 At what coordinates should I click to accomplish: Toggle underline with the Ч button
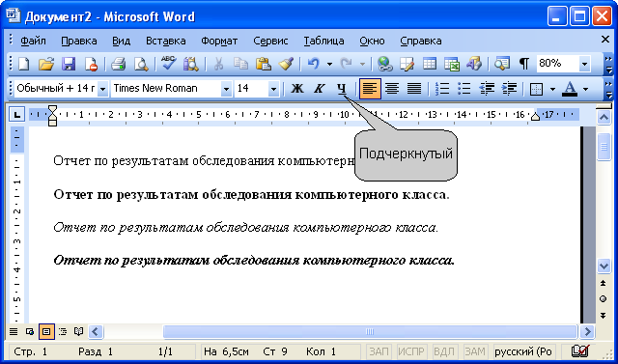[x=341, y=89]
